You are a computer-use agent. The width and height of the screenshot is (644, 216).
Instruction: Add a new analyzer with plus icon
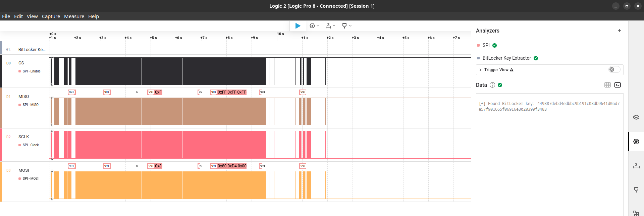[620, 31]
